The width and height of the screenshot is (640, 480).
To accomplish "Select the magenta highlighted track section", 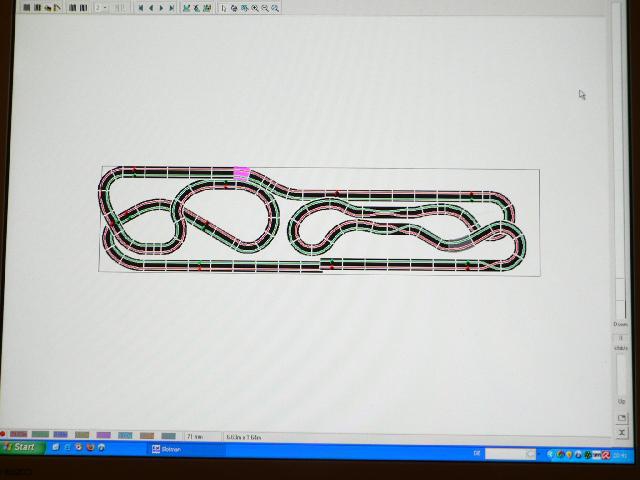I will [x=241, y=172].
